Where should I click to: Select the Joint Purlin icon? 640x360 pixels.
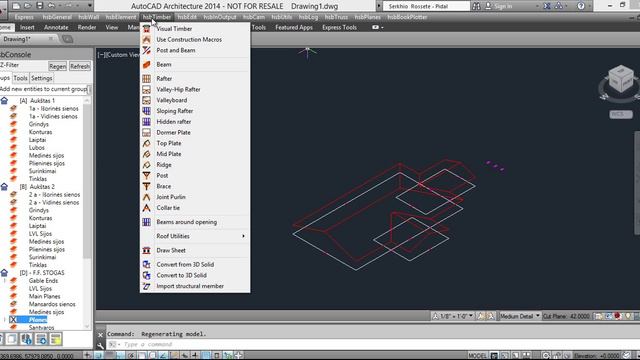pos(147,197)
